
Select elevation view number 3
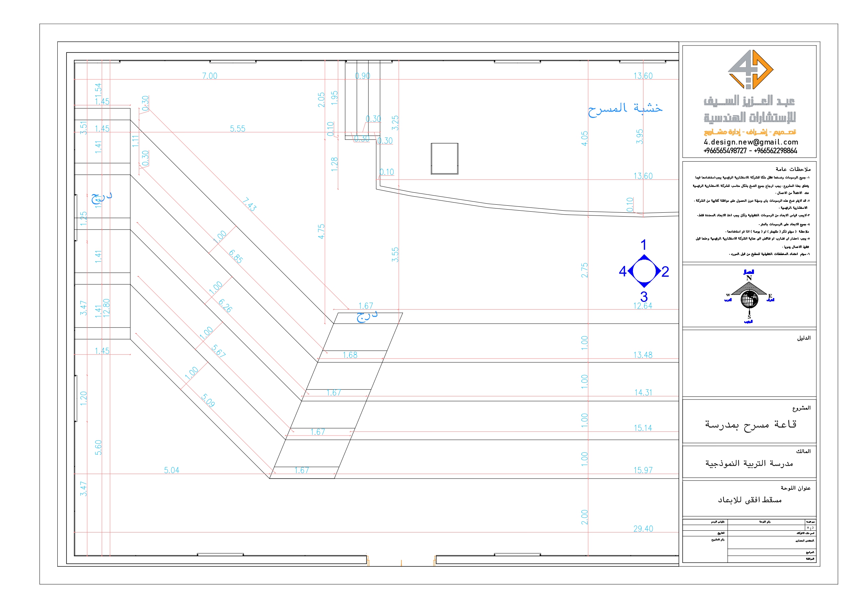(x=644, y=297)
